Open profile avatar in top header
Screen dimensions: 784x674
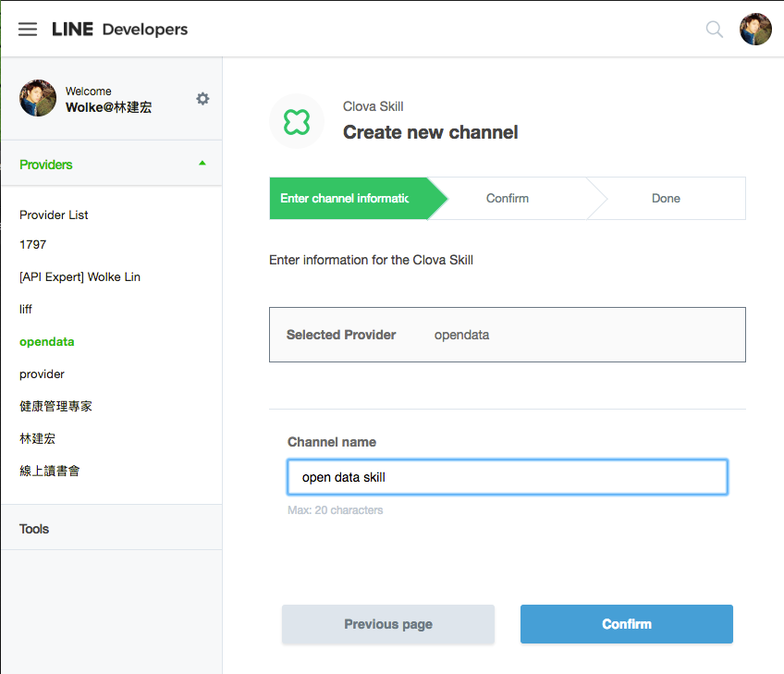[x=755, y=29]
